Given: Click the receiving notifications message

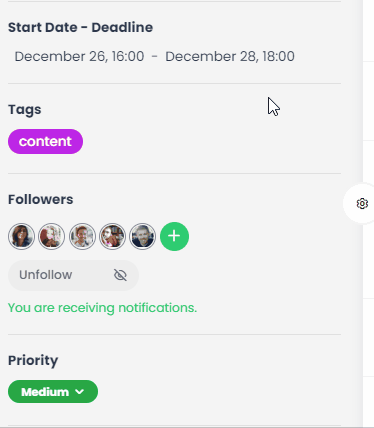Looking at the screenshot, I should 102,308.
